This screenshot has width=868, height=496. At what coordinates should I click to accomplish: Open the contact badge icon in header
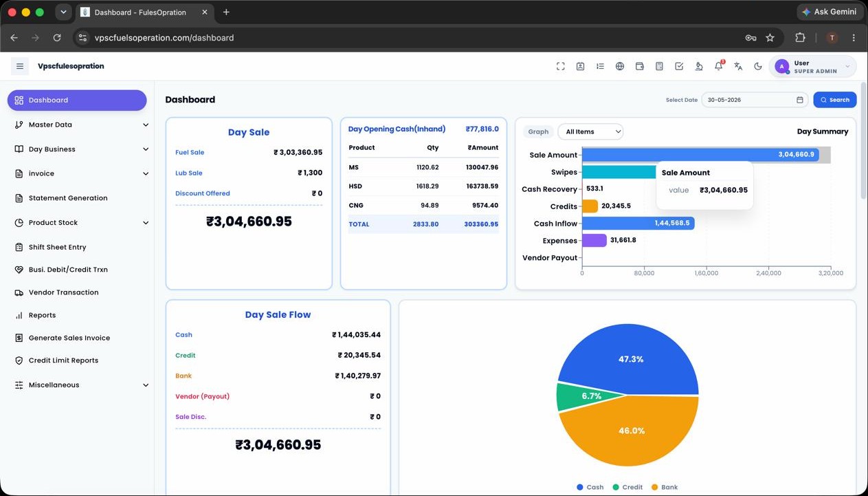tap(581, 66)
